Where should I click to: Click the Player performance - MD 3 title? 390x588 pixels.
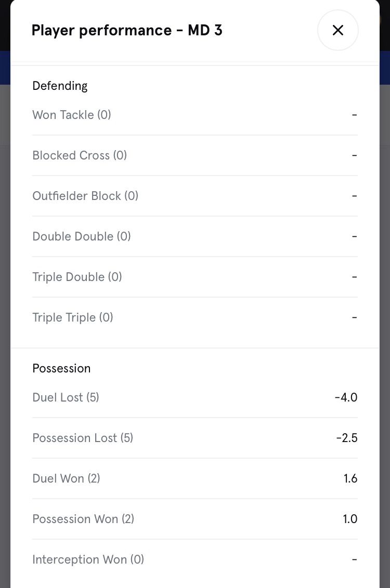pos(127,30)
